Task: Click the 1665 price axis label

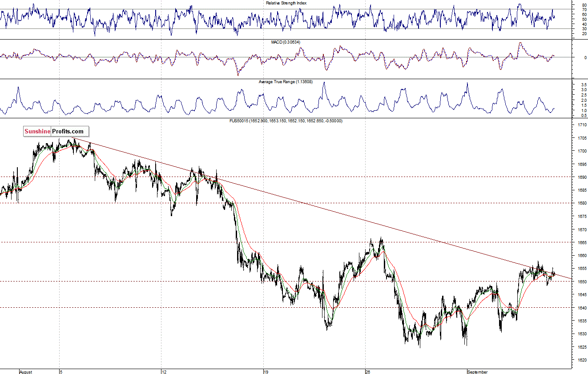Action: [x=581, y=243]
